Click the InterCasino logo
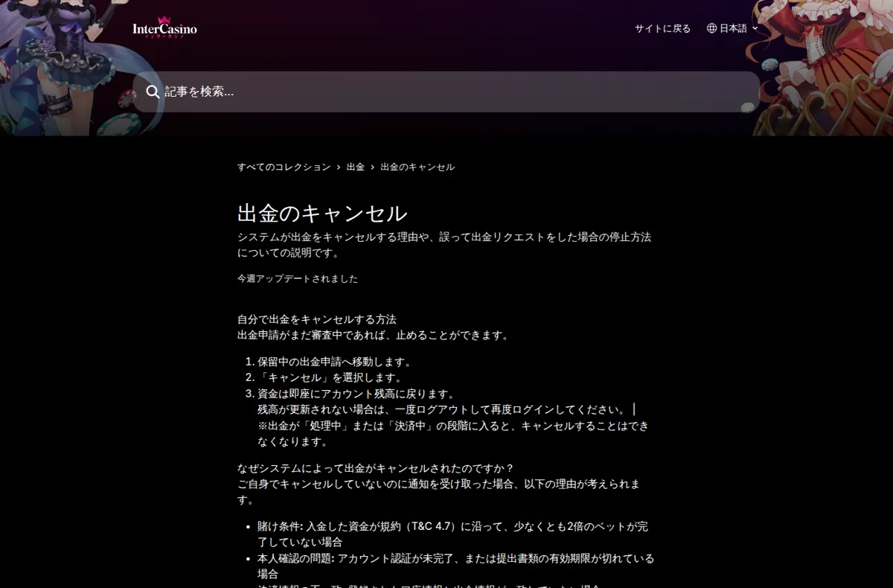The height and width of the screenshot is (588, 893). point(164,28)
